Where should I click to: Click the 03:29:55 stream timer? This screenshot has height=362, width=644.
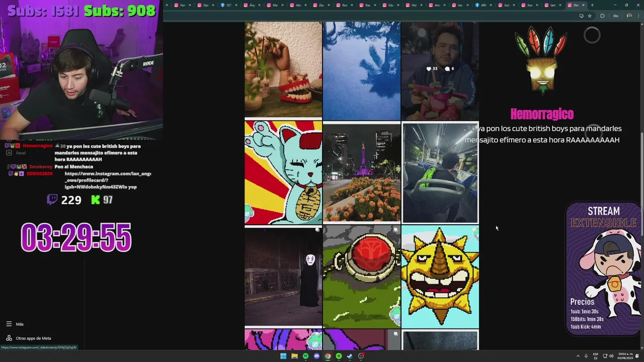coord(76,237)
